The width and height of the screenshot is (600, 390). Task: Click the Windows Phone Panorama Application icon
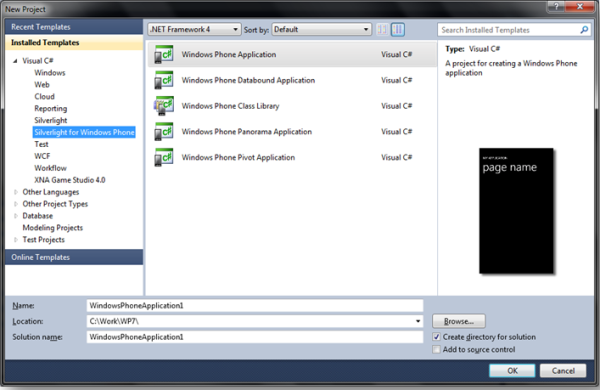164,131
